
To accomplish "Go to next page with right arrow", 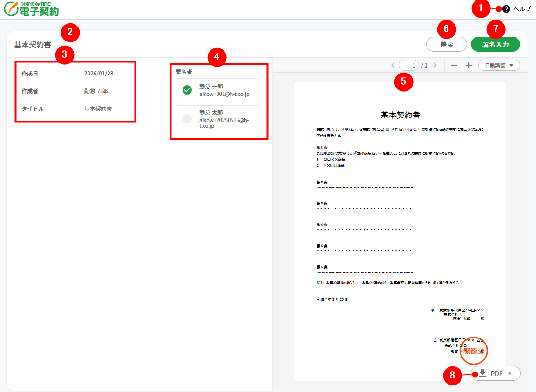I will tap(435, 65).
